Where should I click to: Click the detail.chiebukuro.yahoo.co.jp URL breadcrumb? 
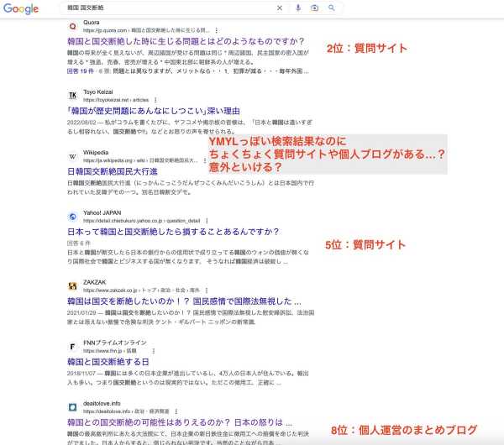click(142, 221)
